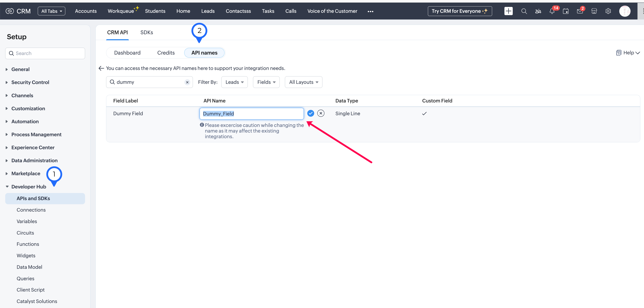Clear the dummy search text
Viewport: 644px width, 308px height.
pyautogui.click(x=187, y=82)
